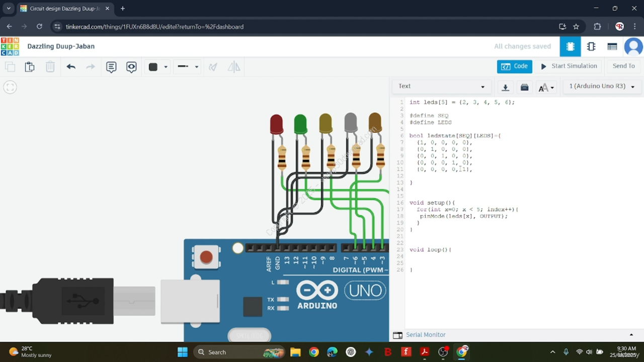Switch to circuit view

tap(570, 46)
